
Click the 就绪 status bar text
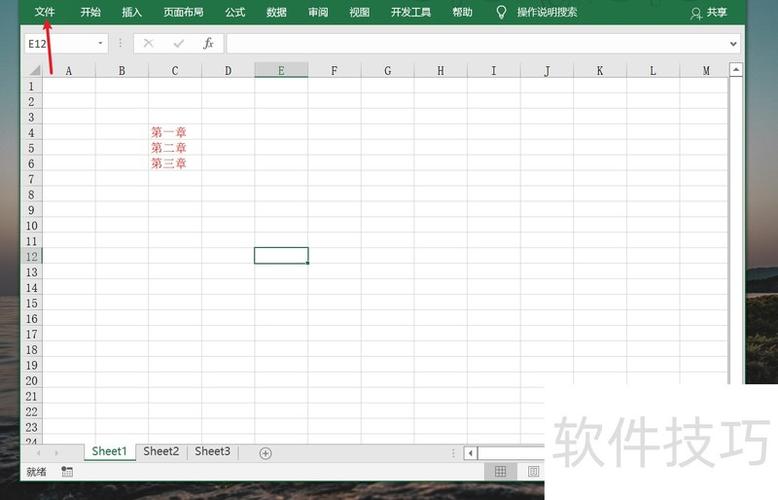pyautogui.click(x=36, y=472)
